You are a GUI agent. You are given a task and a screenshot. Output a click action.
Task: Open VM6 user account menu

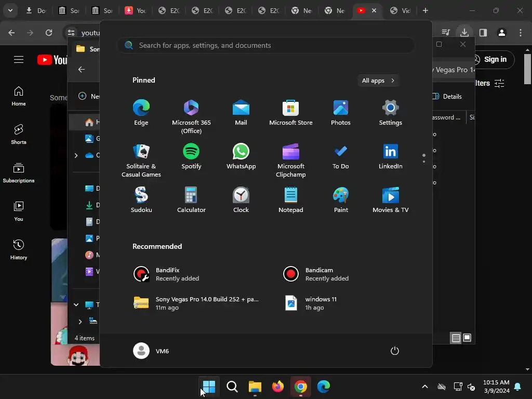151,351
